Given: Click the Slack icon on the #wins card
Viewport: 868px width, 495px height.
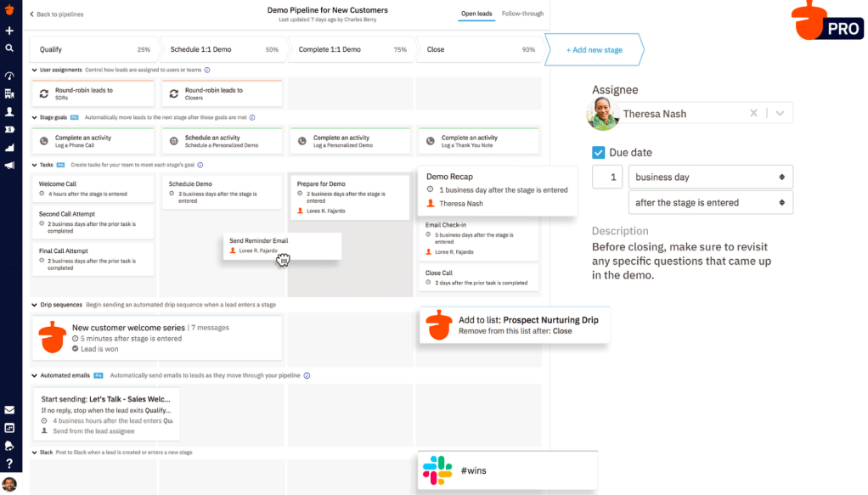Looking at the screenshot, I should tap(438, 470).
